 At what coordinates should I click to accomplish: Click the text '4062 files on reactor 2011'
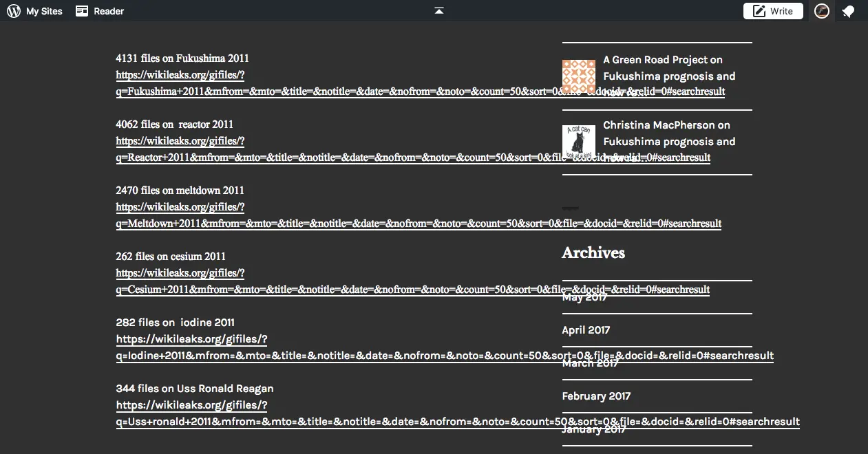tap(174, 125)
